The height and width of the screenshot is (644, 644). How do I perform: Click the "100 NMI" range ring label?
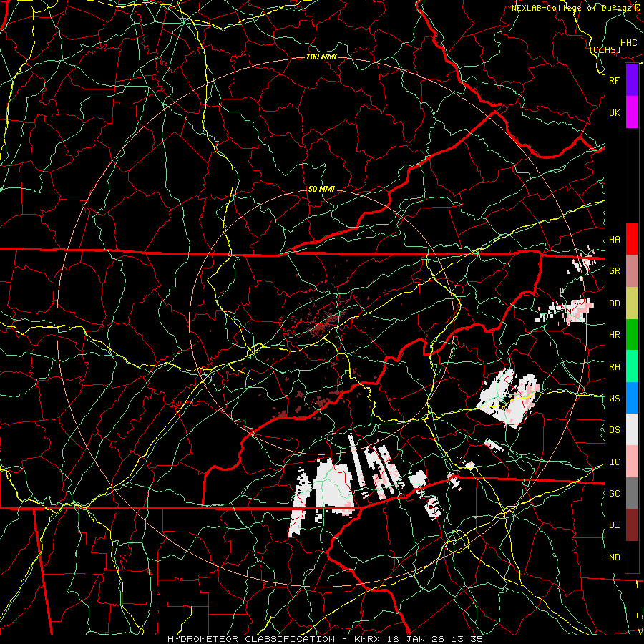[321, 57]
